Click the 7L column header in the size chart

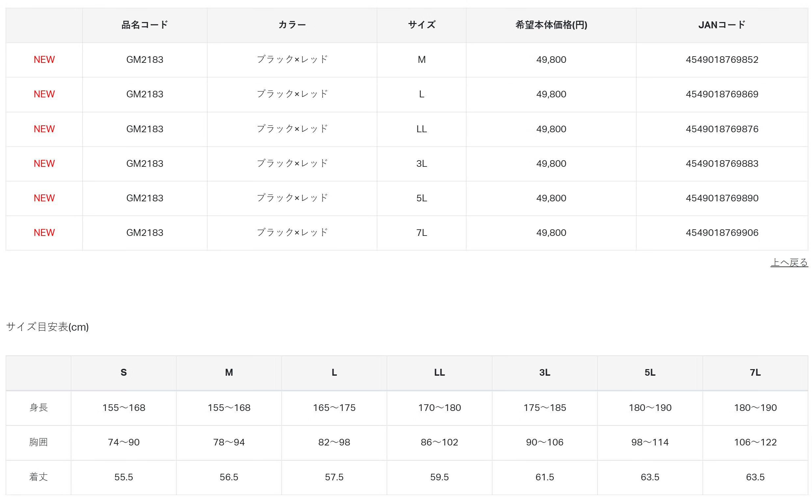(755, 373)
